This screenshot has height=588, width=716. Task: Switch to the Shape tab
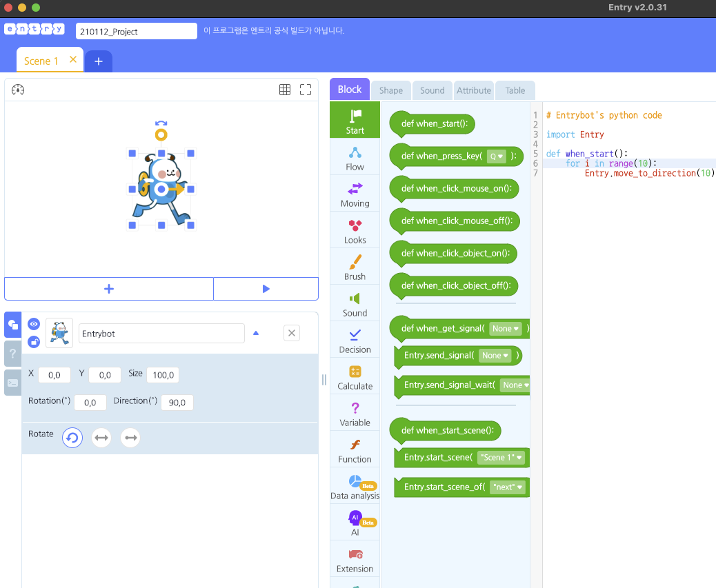point(390,90)
